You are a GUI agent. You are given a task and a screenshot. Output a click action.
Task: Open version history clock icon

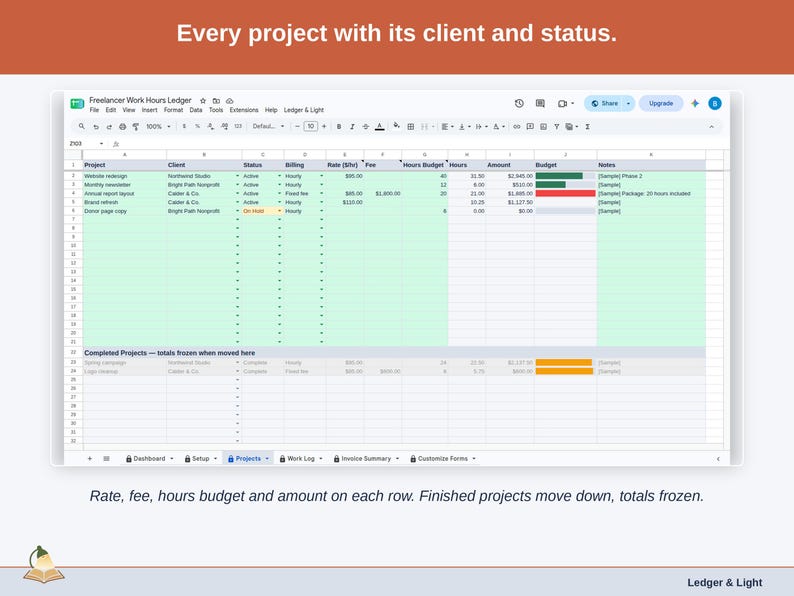(519, 103)
